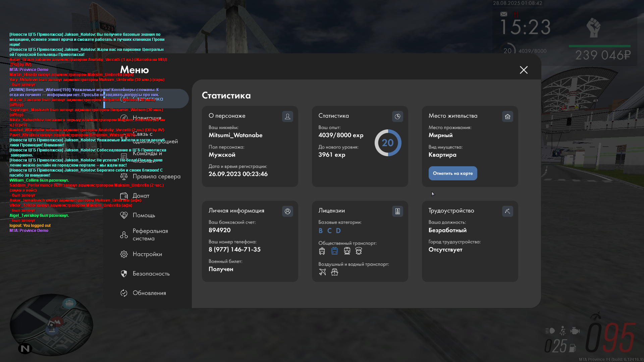The width and height of the screenshot is (644, 362).
Task: Click the airplane license icon
Action: (x=322, y=272)
